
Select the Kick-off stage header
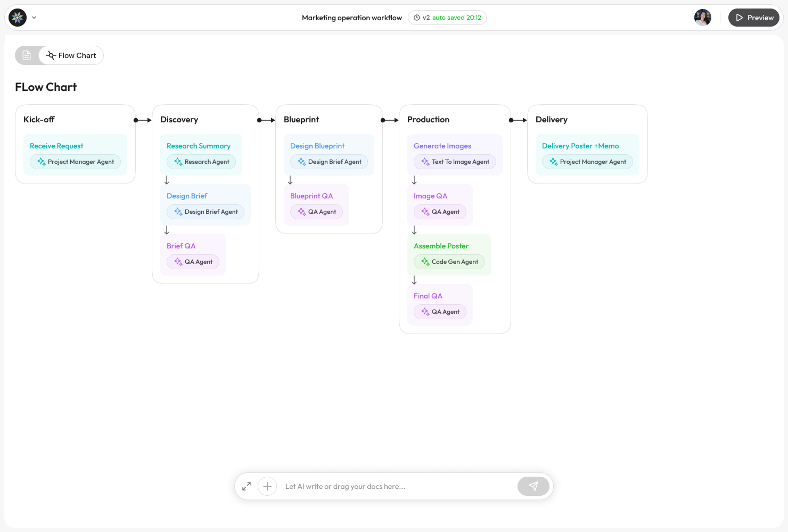point(39,120)
